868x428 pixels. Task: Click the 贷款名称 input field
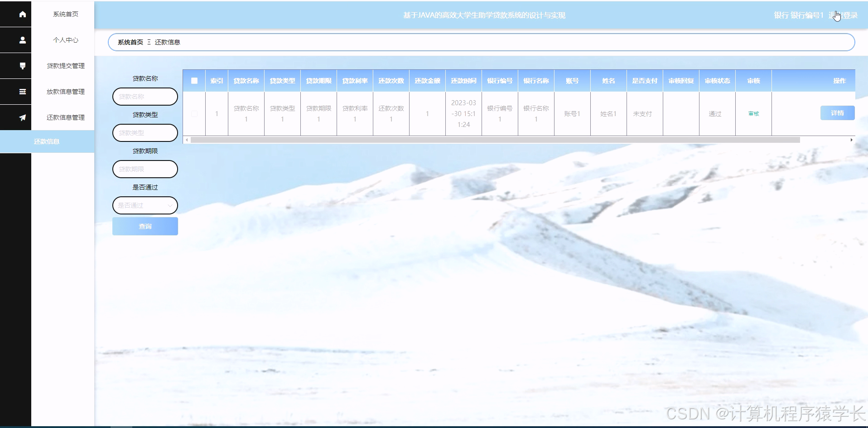[145, 97]
